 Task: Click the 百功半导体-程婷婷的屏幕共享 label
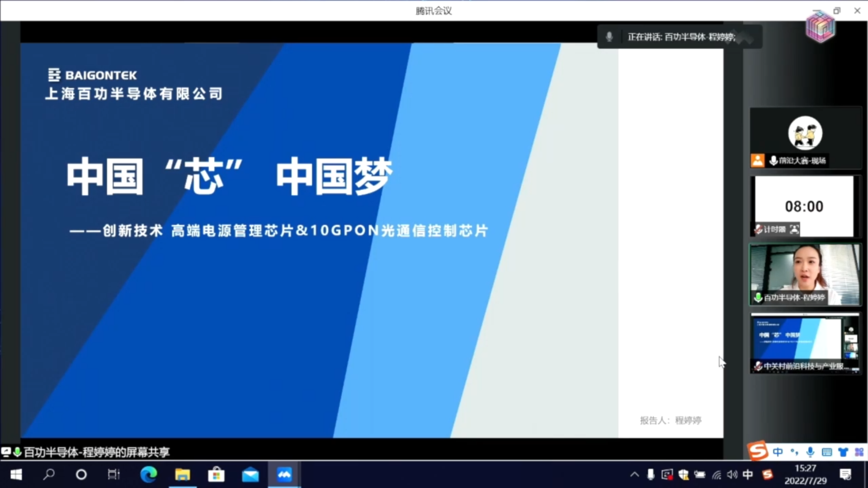point(96,452)
